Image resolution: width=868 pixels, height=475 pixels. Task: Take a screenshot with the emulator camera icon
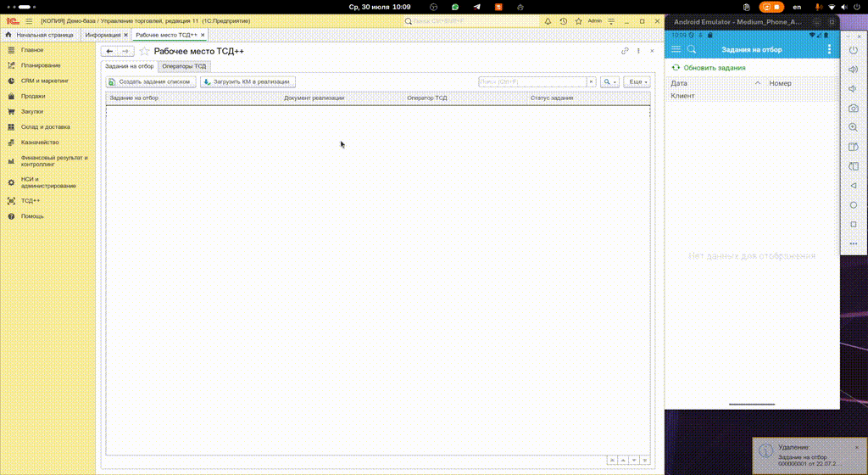tap(854, 108)
